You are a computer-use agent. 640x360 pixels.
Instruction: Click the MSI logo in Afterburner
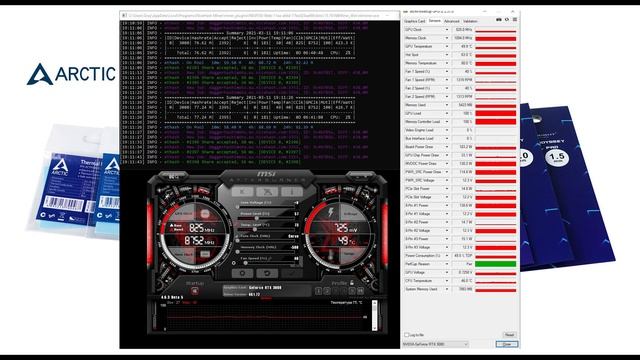coord(266,174)
